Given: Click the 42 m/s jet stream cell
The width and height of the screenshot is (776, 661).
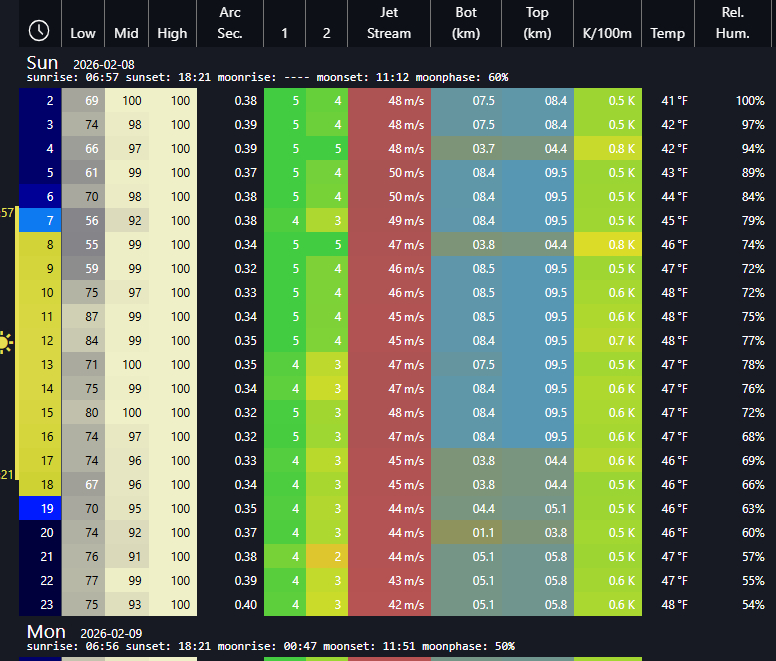Looking at the screenshot, I should click(x=389, y=604).
